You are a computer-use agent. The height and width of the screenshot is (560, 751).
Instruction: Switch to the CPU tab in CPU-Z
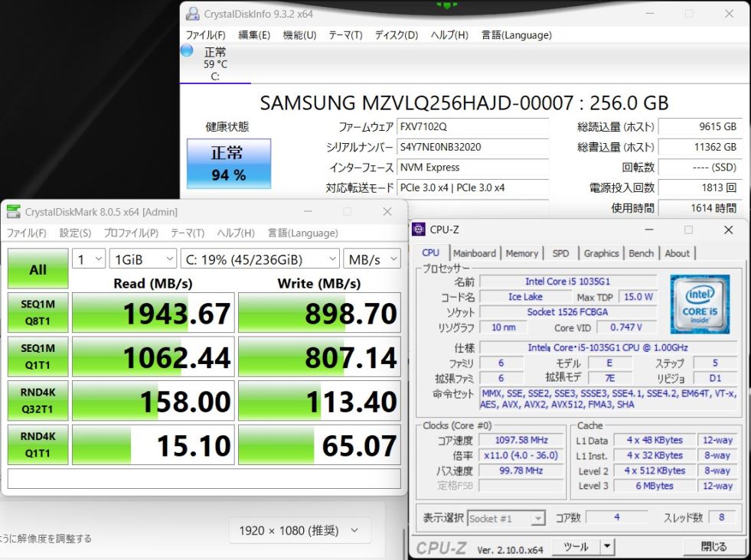point(430,253)
